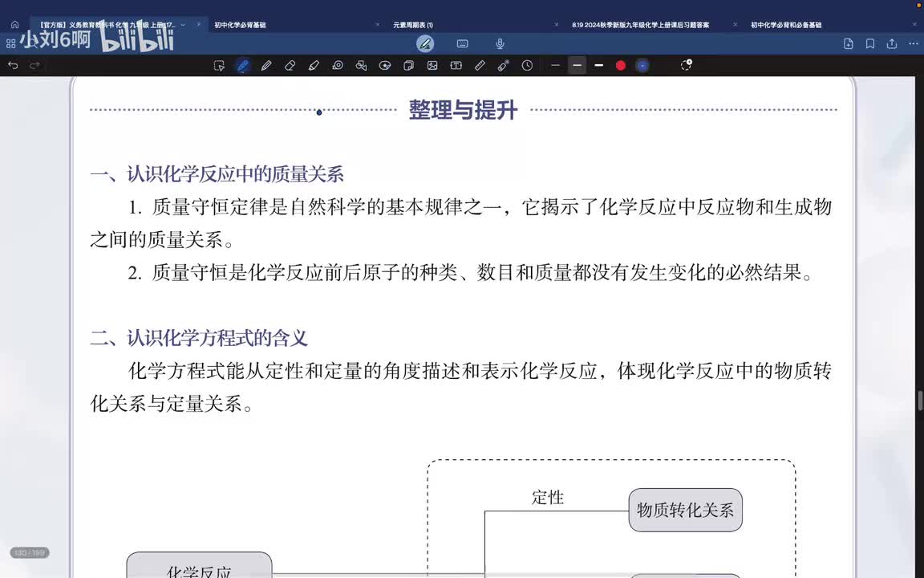Select the tape tool

pos(338,66)
